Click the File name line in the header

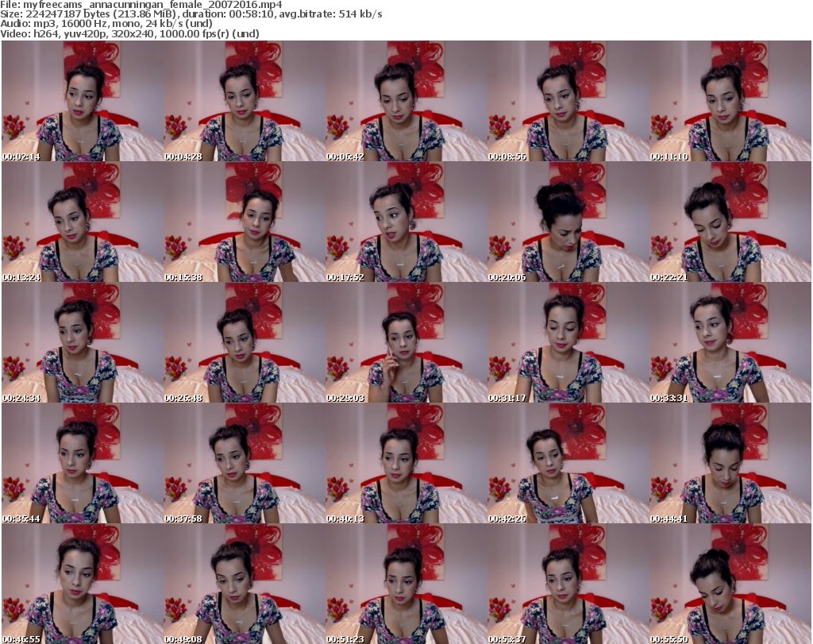click(x=141, y=5)
